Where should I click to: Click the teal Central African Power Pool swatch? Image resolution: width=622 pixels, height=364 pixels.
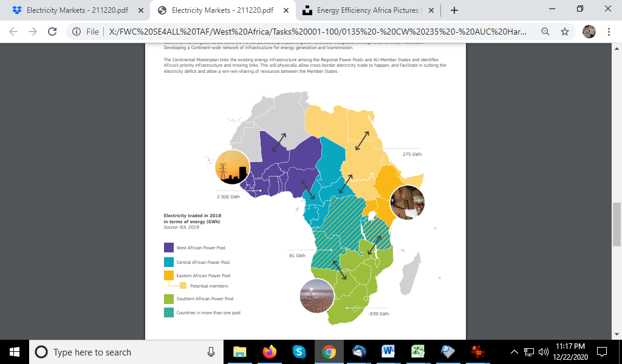pyautogui.click(x=169, y=262)
